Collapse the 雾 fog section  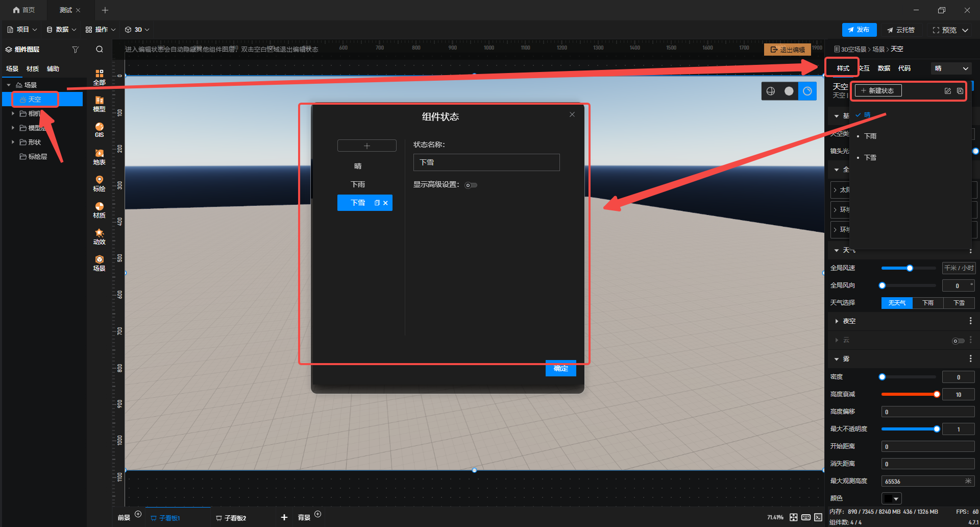pyautogui.click(x=837, y=359)
